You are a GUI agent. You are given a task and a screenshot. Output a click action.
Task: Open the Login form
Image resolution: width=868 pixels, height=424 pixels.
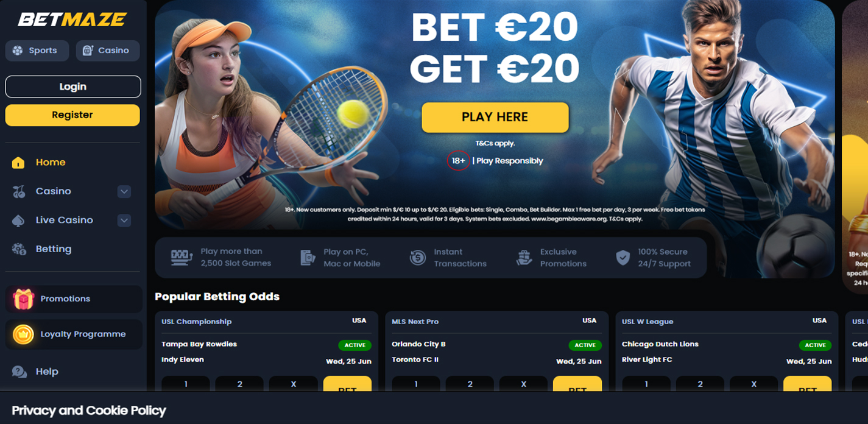point(73,87)
